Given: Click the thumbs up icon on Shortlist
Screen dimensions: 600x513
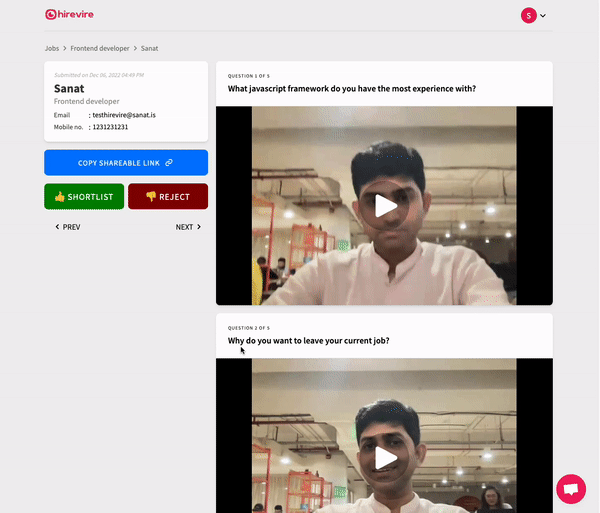Looking at the screenshot, I should (x=60, y=197).
